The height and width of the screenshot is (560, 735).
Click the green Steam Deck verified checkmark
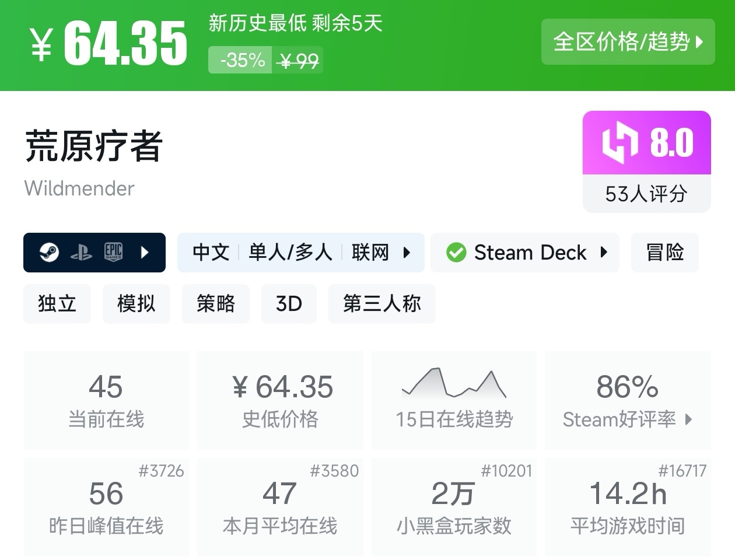pyautogui.click(x=456, y=253)
